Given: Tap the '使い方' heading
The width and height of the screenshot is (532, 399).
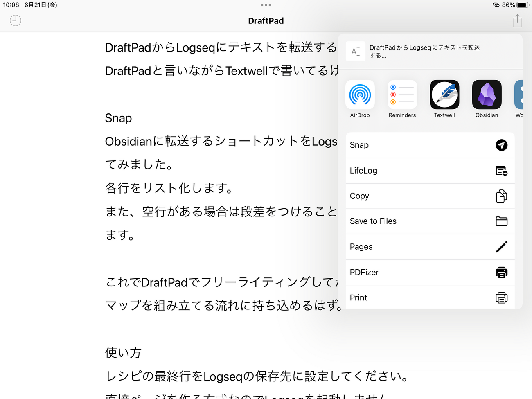Looking at the screenshot, I should pyautogui.click(x=123, y=352).
